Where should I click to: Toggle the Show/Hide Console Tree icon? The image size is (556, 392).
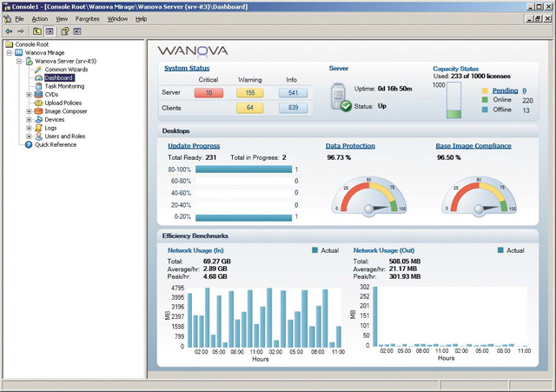click(50, 31)
